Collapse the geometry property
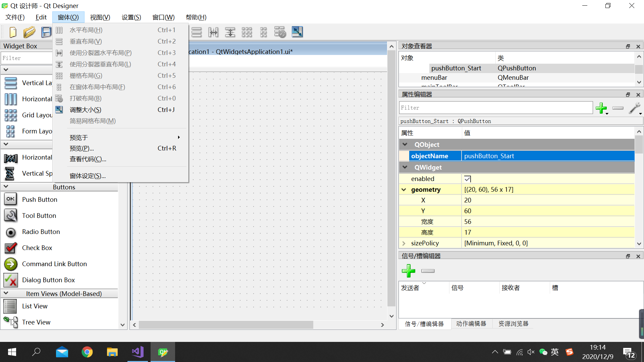 click(404, 190)
